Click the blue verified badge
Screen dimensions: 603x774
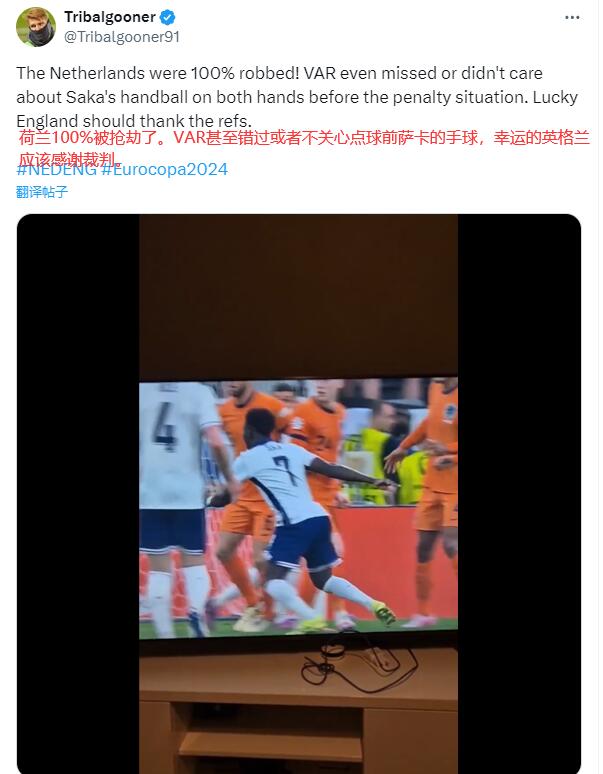pos(167,17)
